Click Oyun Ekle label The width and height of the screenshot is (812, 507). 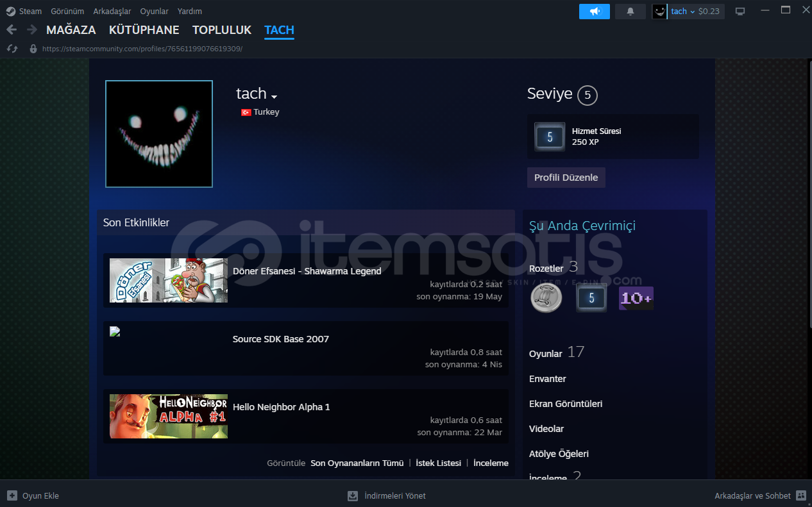[x=40, y=495]
